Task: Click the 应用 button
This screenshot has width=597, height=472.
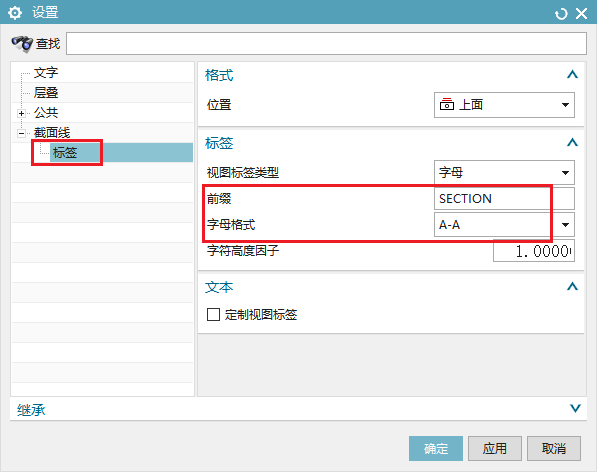Action: click(495, 448)
